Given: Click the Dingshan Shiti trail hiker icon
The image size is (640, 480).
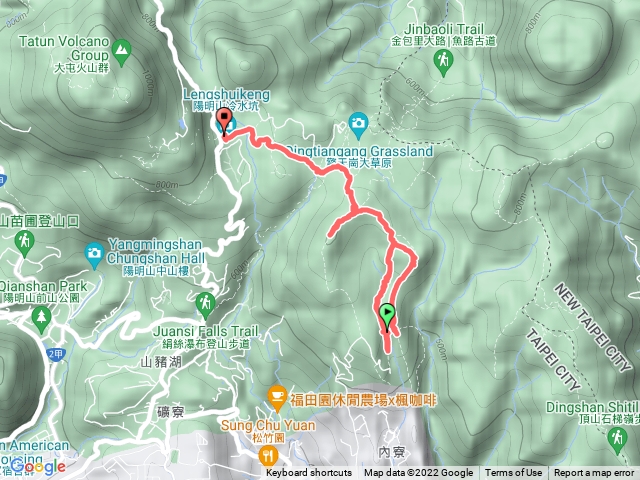Looking at the screenshot, I should (x=617, y=440).
